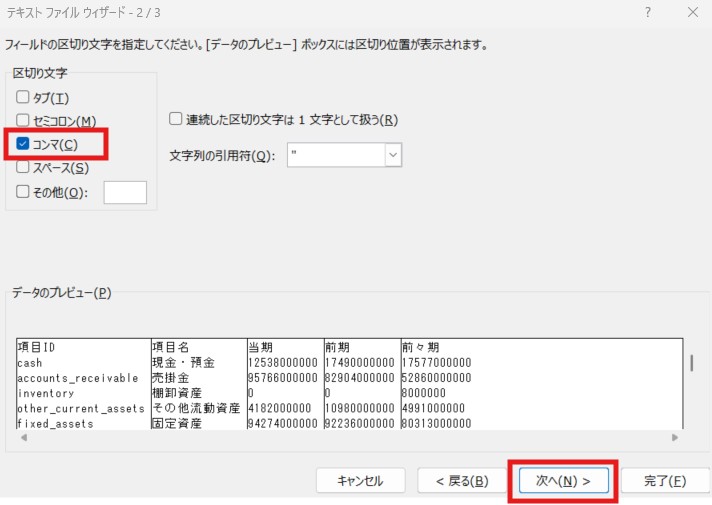
Task: Enable the スペース(S) delimiter checkbox
Action: tap(22, 167)
